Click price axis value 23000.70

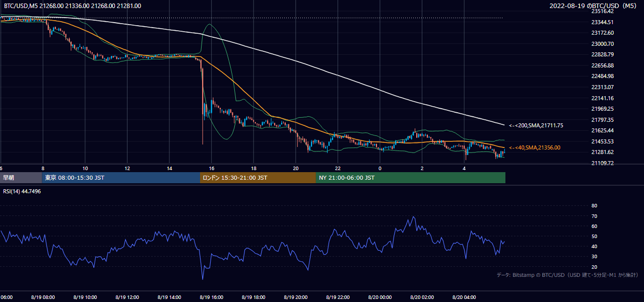click(x=602, y=44)
